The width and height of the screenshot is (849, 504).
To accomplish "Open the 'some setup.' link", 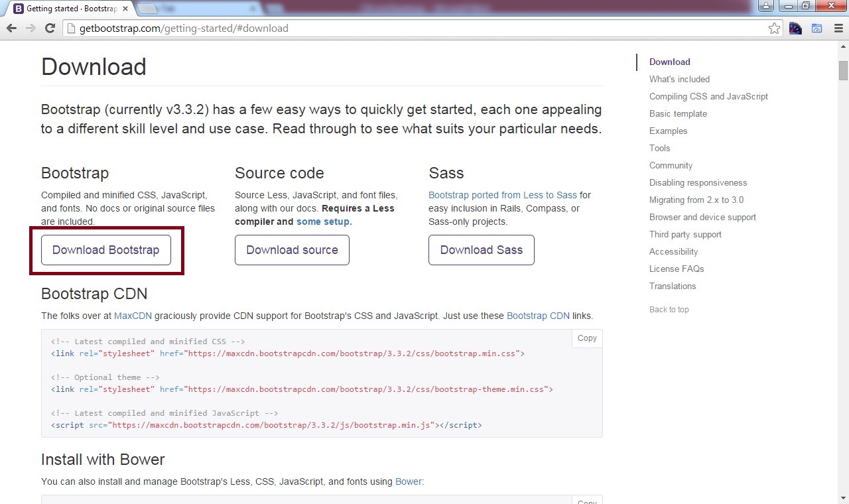I will click(324, 221).
